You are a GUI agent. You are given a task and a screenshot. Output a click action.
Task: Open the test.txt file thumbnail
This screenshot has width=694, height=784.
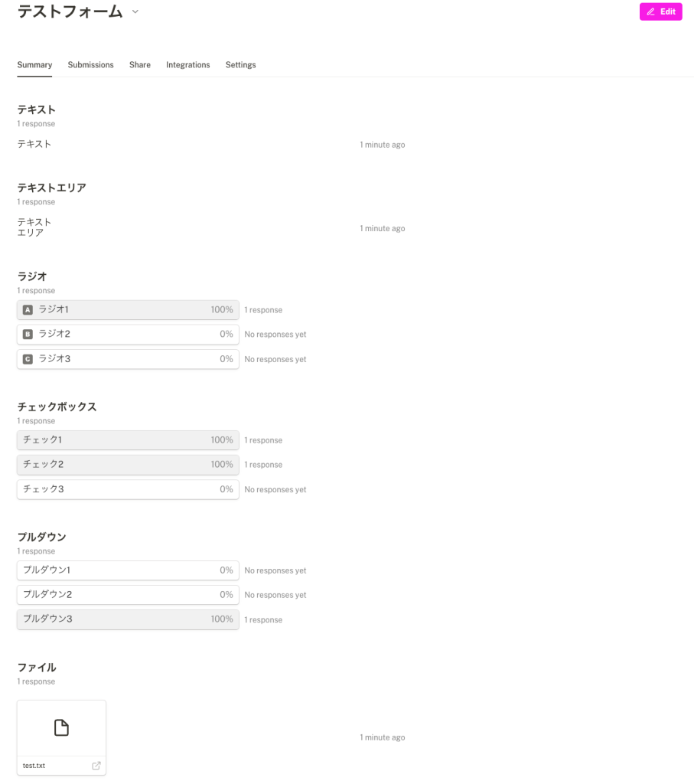click(61, 737)
